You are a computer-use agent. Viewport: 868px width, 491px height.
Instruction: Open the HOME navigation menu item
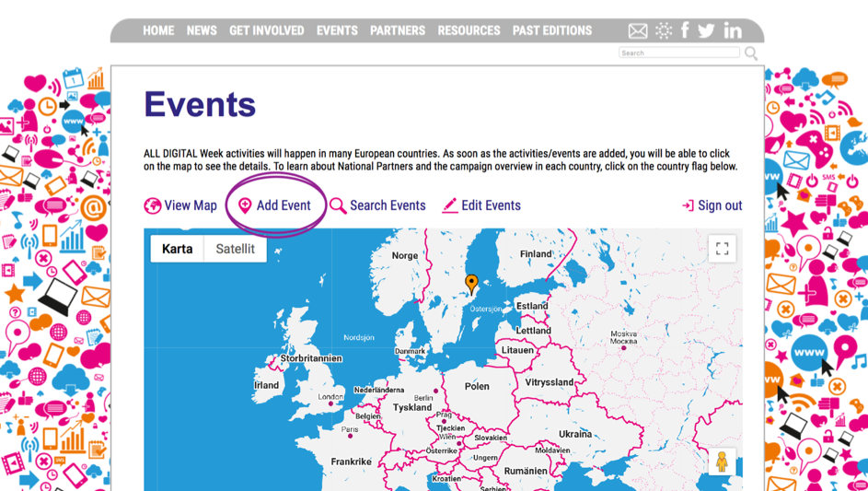coord(158,30)
